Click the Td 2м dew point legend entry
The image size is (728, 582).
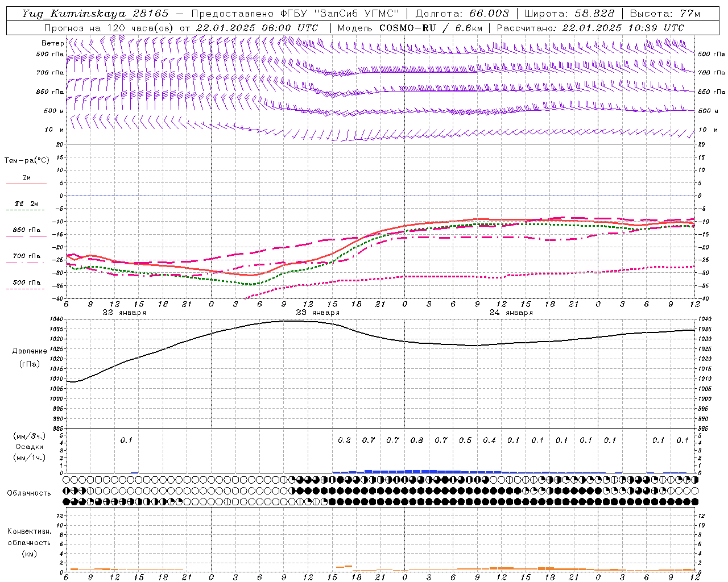26,203
